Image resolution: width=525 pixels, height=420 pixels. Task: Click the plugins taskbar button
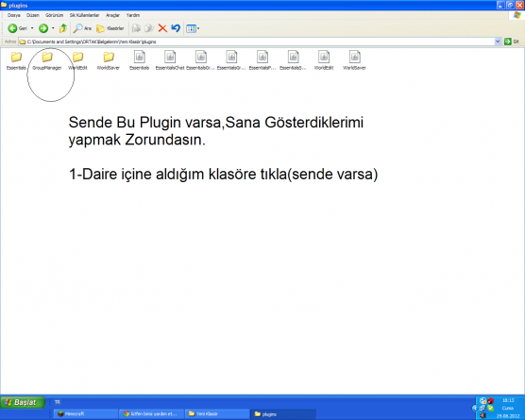pyautogui.click(x=283, y=414)
